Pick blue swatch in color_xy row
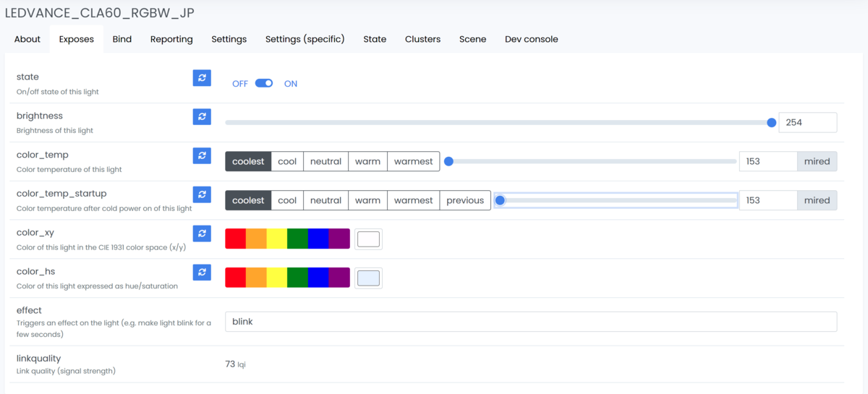The image size is (868, 394). click(318, 239)
